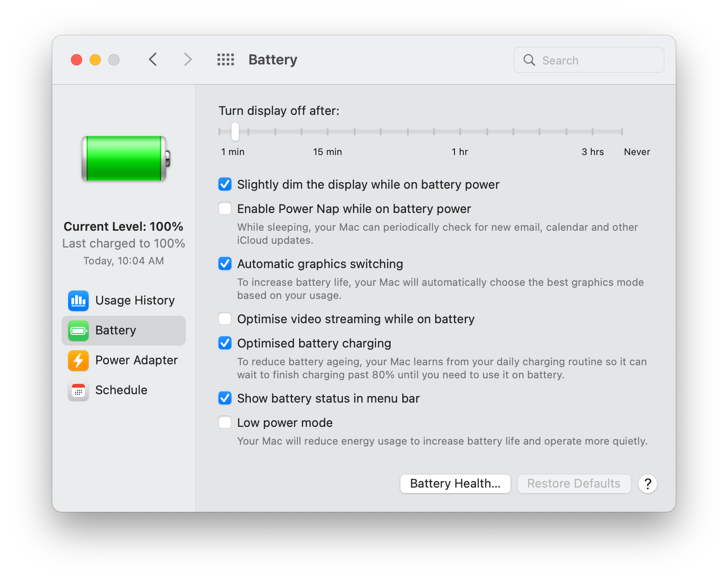
Task: Open Battery Health dialog
Action: pyautogui.click(x=455, y=483)
